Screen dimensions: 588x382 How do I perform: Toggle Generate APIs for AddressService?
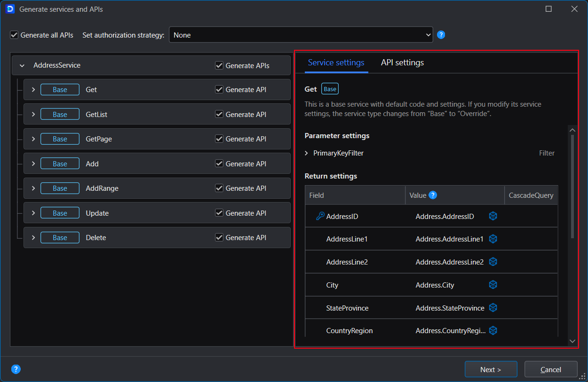pyautogui.click(x=219, y=65)
